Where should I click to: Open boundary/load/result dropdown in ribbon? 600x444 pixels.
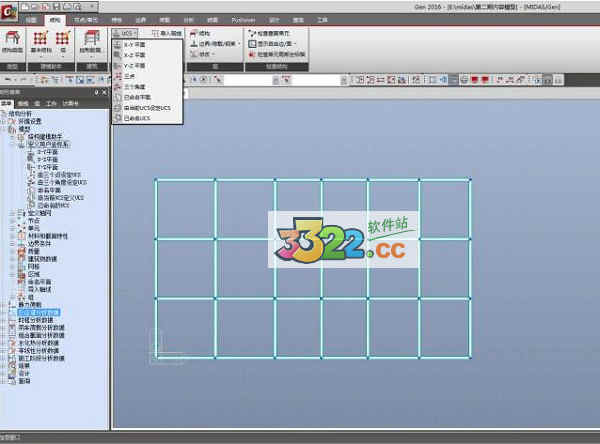pyautogui.click(x=216, y=44)
